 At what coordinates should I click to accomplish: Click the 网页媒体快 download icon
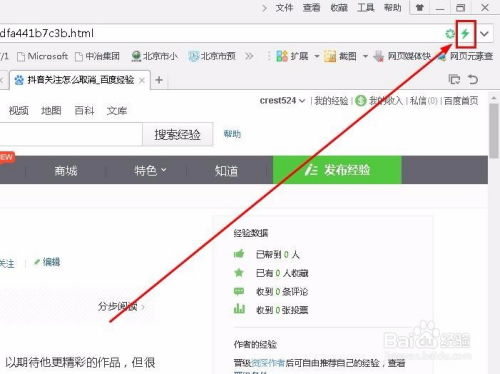click(x=378, y=56)
